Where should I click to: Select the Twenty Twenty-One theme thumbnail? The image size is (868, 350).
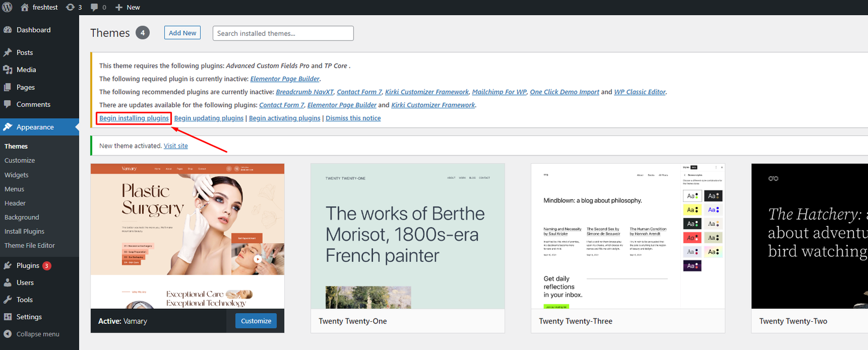(407, 236)
